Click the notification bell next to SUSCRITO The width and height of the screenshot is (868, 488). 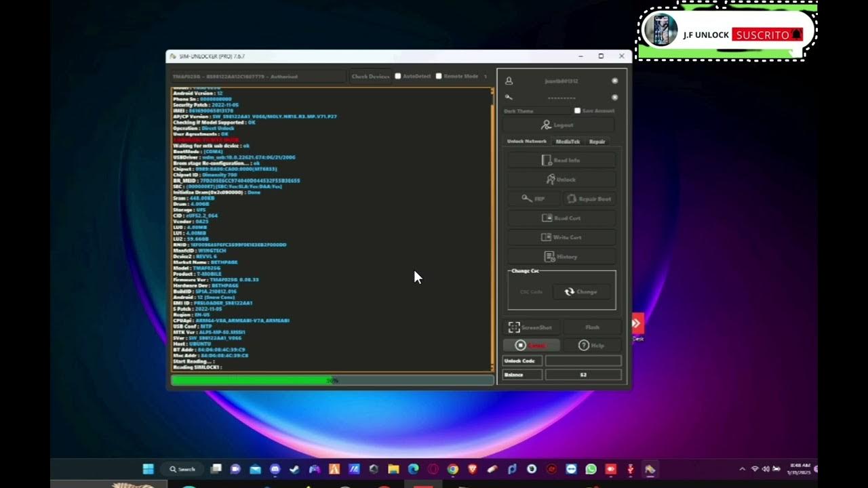(x=797, y=35)
